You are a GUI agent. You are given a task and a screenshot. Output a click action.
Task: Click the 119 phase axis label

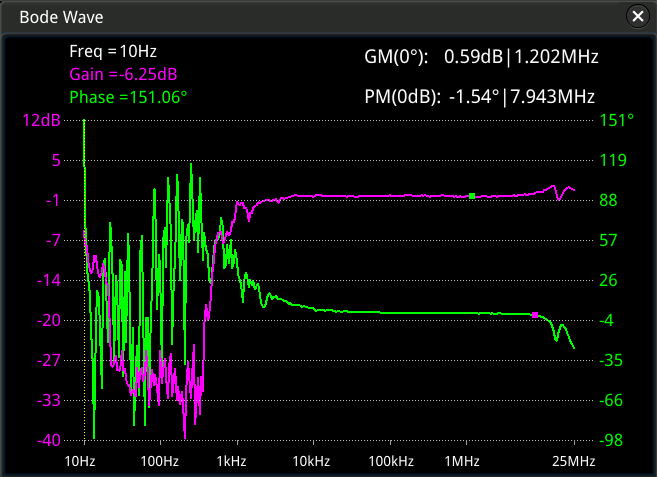click(613, 160)
